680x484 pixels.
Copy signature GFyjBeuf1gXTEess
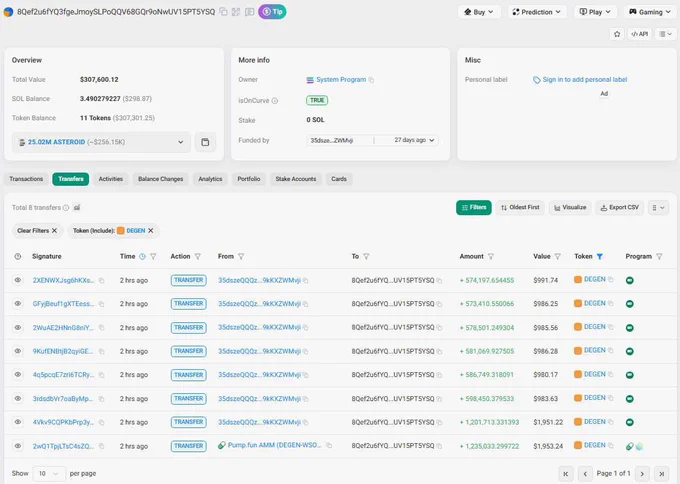[x=101, y=304]
